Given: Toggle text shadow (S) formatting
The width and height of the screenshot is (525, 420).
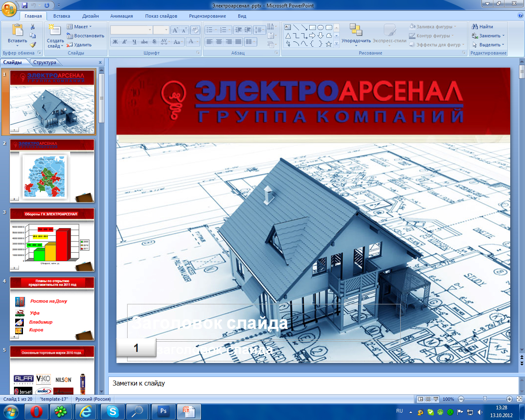Looking at the screenshot, I should pyautogui.click(x=154, y=41).
